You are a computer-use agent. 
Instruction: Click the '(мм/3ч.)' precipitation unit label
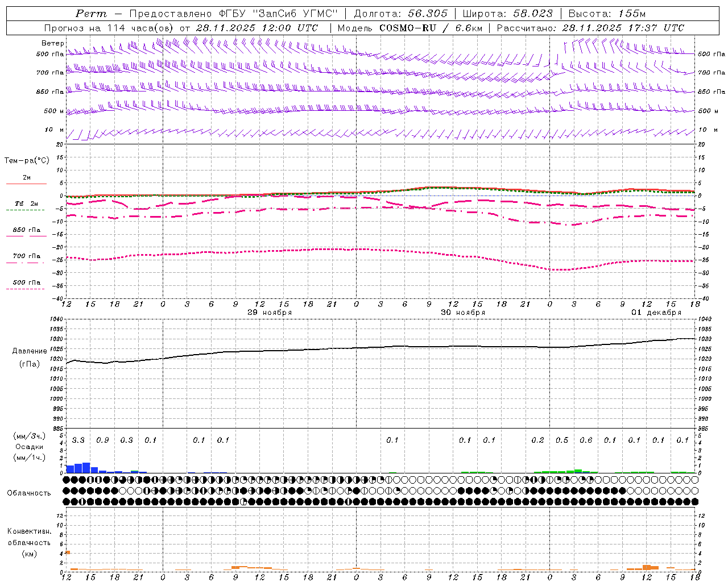pyautogui.click(x=28, y=436)
